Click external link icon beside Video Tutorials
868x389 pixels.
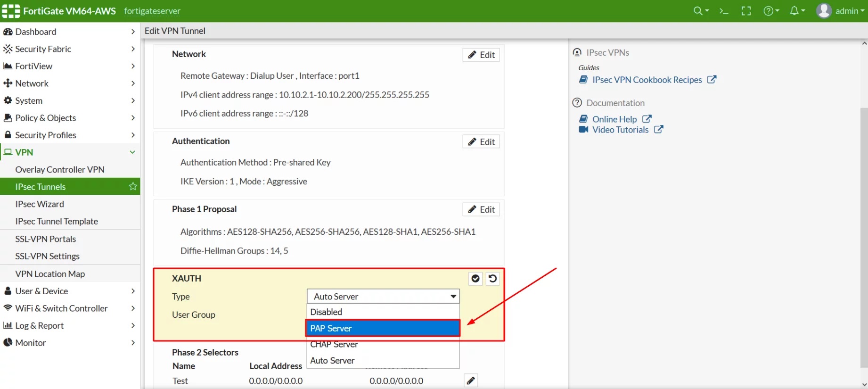coord(659,129)
